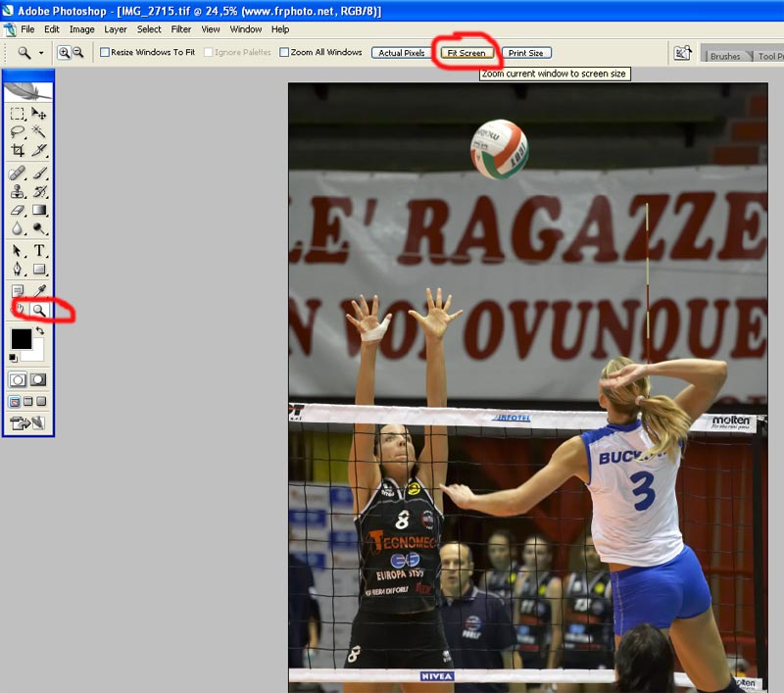Click the Fit Screen button
The width and height of the screenshot is (784, 693).
465,53
